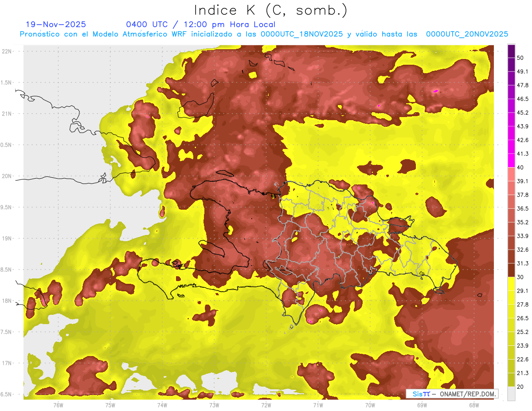Click the colorbar value "33.9"
This screenshot has width=532, height=411.
point(523,236)
